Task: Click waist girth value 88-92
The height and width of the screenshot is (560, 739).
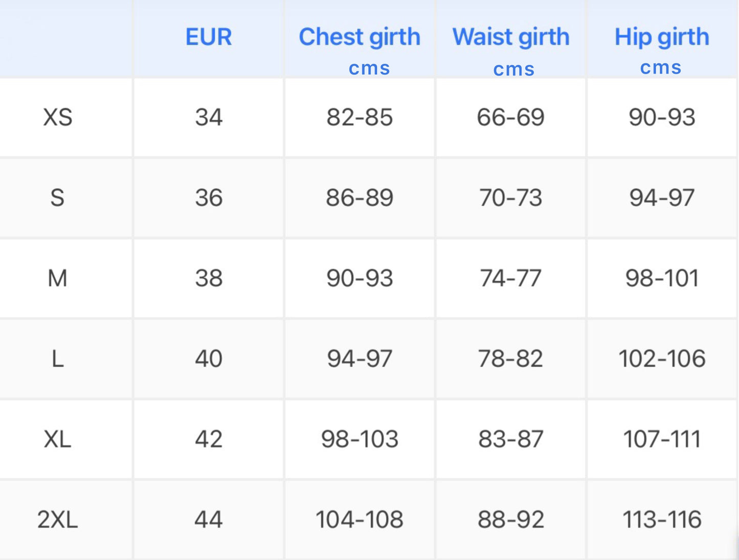Action: [x=511, y=520]
